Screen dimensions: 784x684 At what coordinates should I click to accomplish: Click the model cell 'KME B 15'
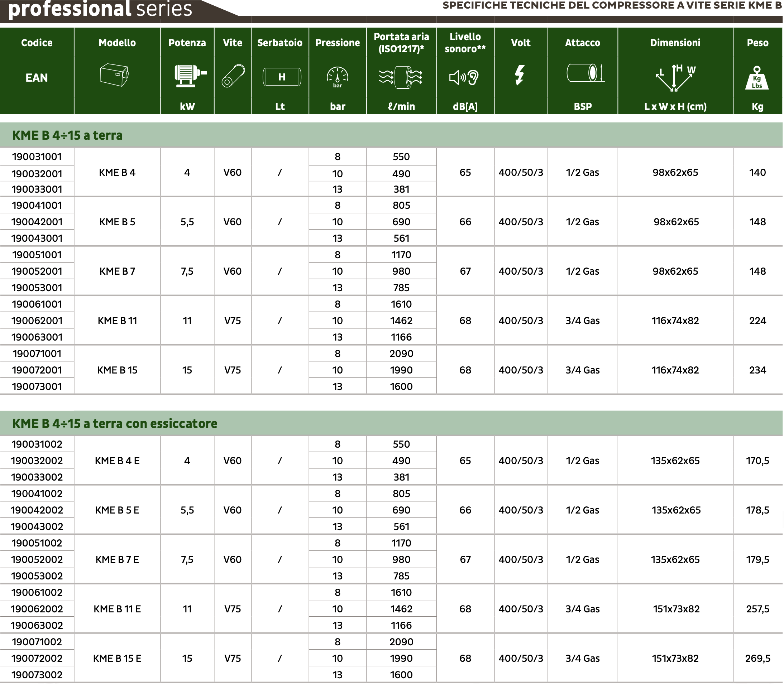point(117,370)
